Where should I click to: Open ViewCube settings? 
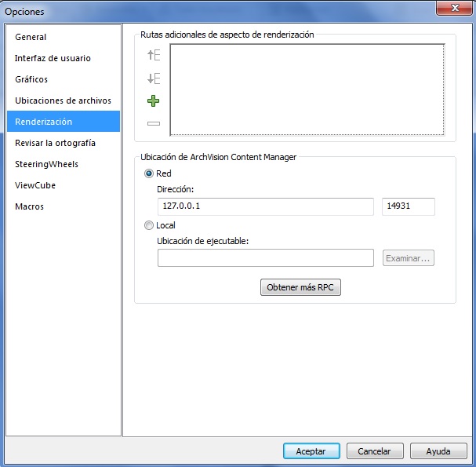[35, 185]
